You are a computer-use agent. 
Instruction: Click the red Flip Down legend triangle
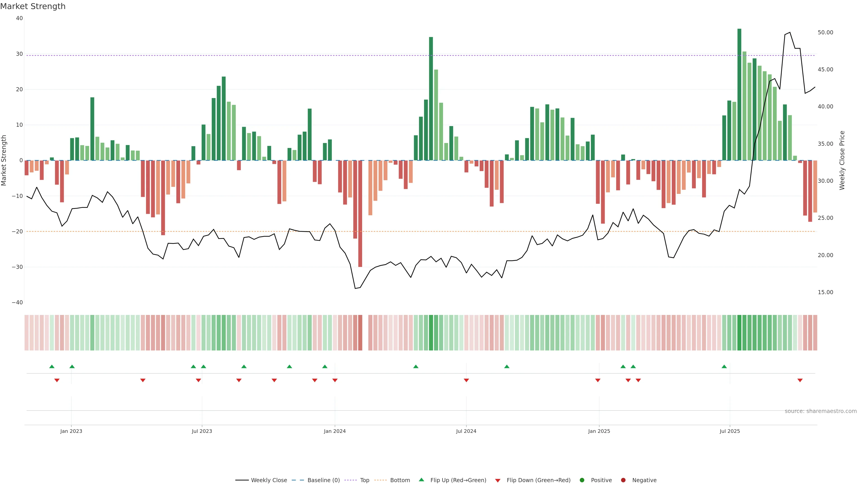coord(498,480)
